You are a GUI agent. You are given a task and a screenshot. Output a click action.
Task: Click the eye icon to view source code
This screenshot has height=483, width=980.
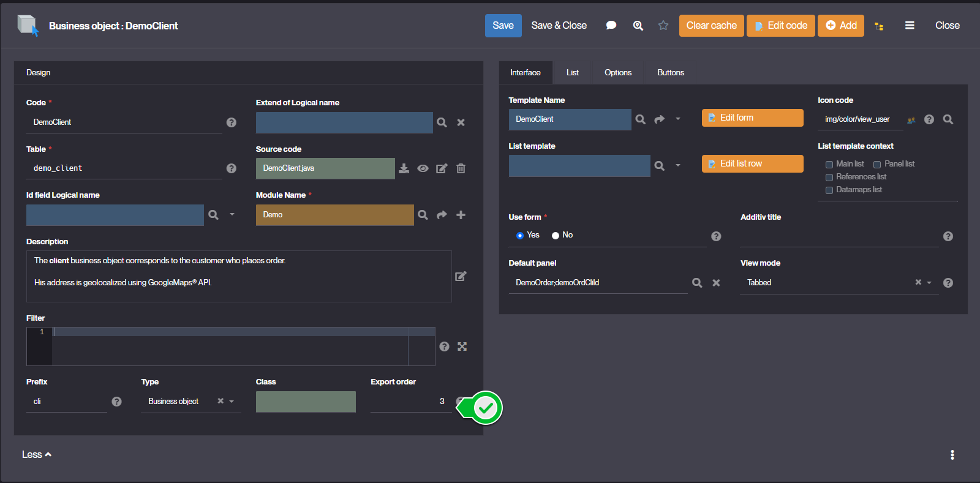[423, 168]
